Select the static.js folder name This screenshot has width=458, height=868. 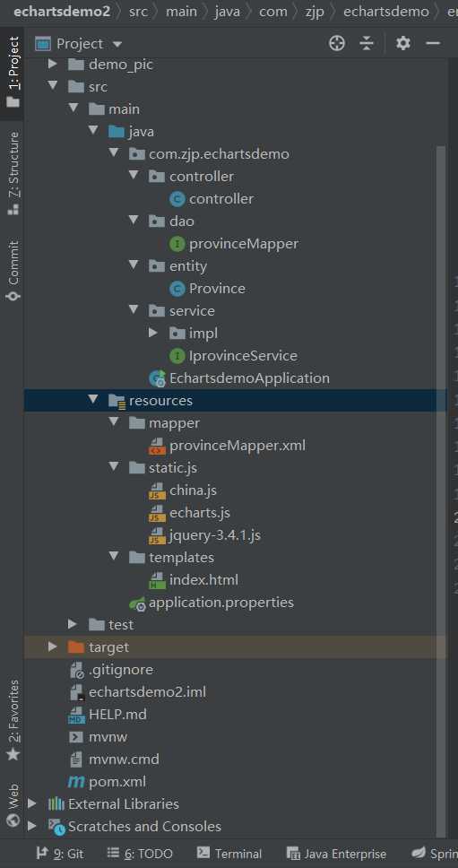(173, 468)
